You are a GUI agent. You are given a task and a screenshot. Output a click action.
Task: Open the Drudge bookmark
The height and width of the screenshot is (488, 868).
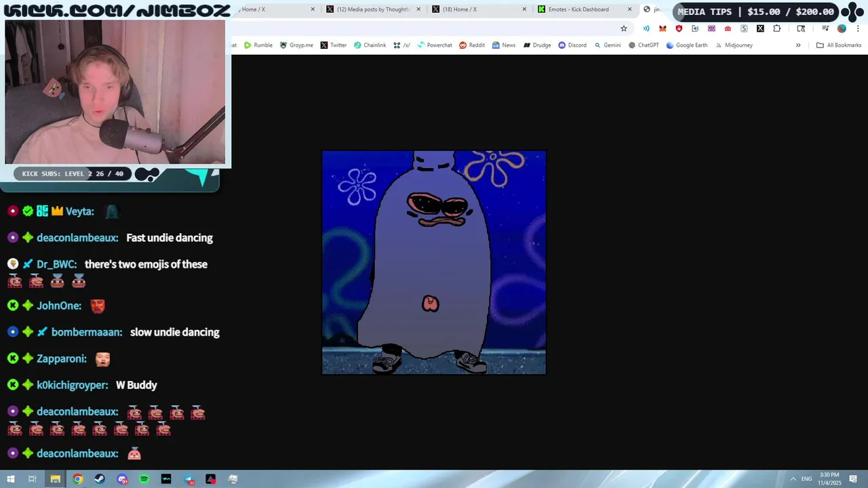coord(537,45)
